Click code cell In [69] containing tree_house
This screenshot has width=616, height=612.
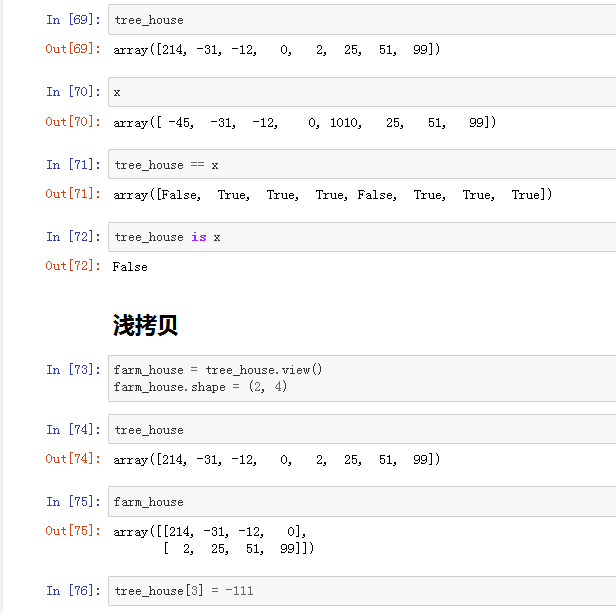362,20
